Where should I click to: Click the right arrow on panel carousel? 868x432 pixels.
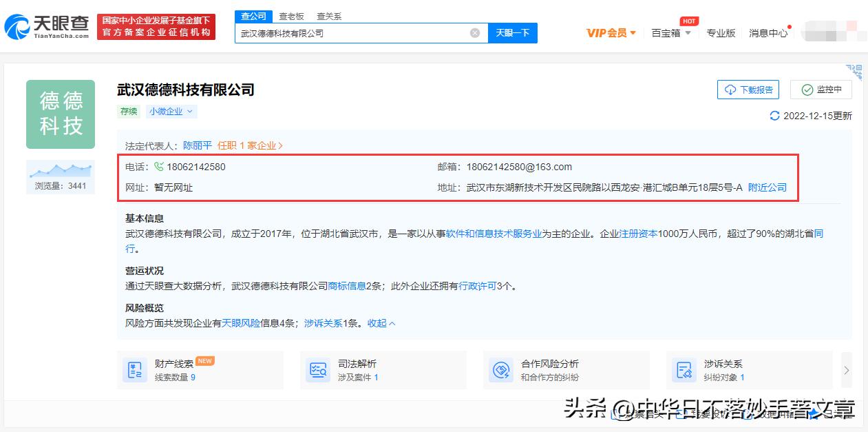tap(846, 369)
